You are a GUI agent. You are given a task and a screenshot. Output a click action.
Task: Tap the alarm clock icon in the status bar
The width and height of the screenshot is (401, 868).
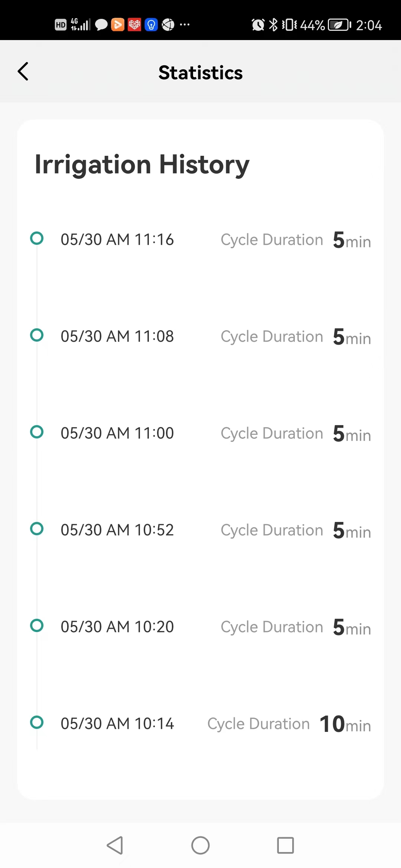tap(258, 25)
